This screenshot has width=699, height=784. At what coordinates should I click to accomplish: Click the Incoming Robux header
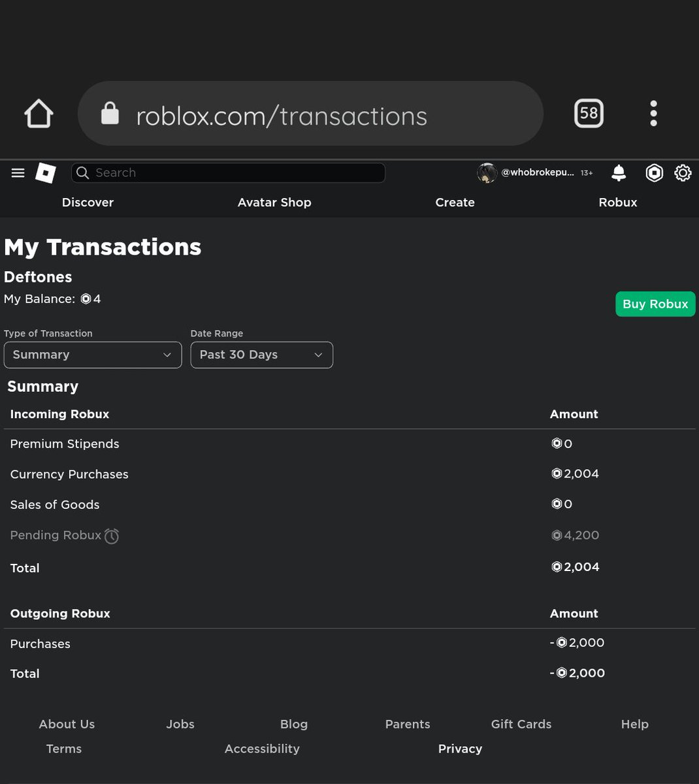click(x=59, y=414)
